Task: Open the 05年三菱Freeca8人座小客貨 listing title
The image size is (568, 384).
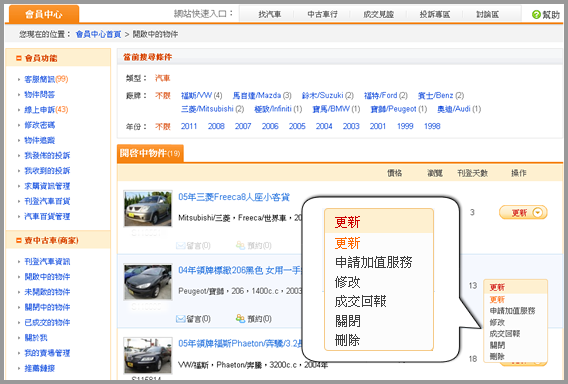Action: (234, 197)
